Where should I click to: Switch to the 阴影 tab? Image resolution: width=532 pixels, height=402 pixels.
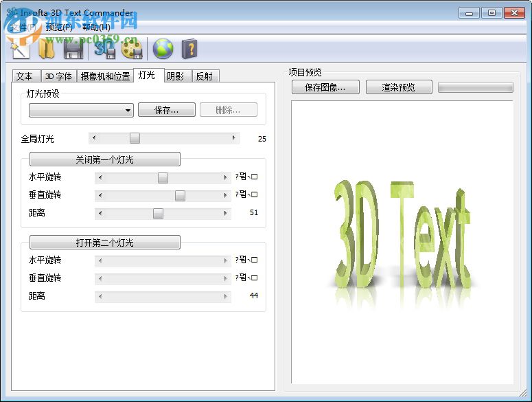point(177,76)
